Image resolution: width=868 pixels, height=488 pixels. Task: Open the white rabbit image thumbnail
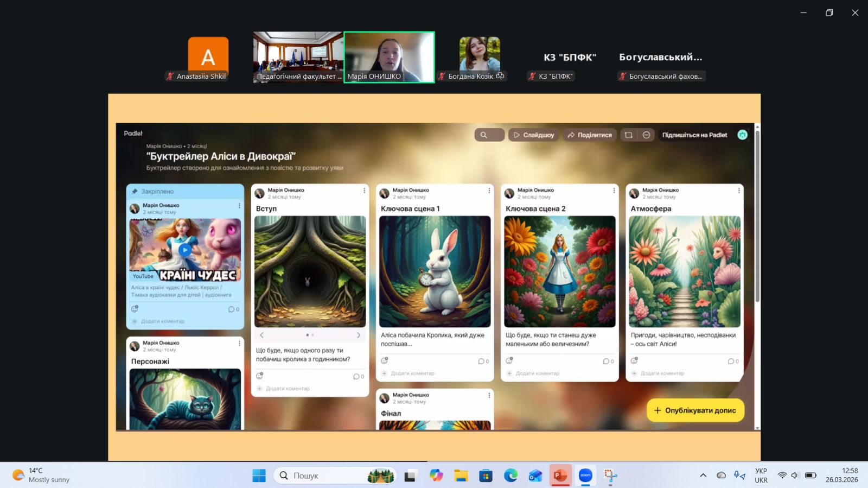(435, 271)
